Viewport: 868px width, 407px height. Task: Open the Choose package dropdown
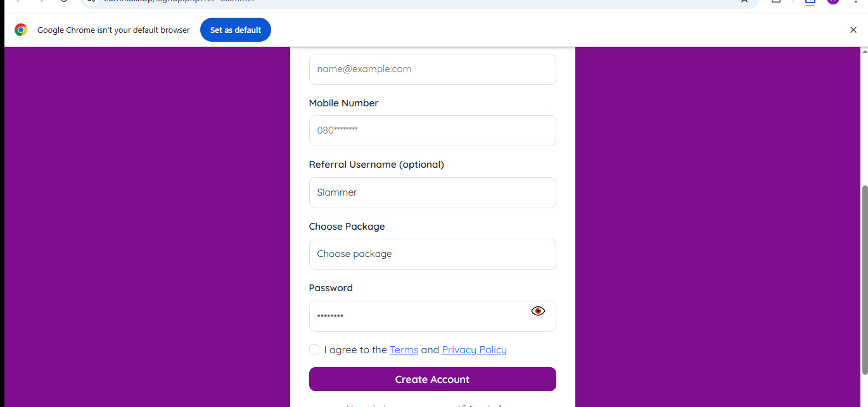pos(433,254)
